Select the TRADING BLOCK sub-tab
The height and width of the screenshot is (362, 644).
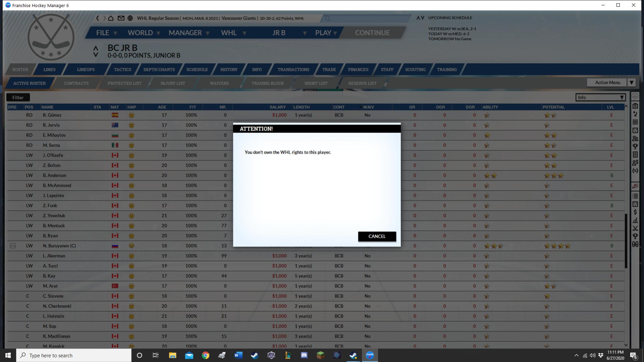coord(267,83)
